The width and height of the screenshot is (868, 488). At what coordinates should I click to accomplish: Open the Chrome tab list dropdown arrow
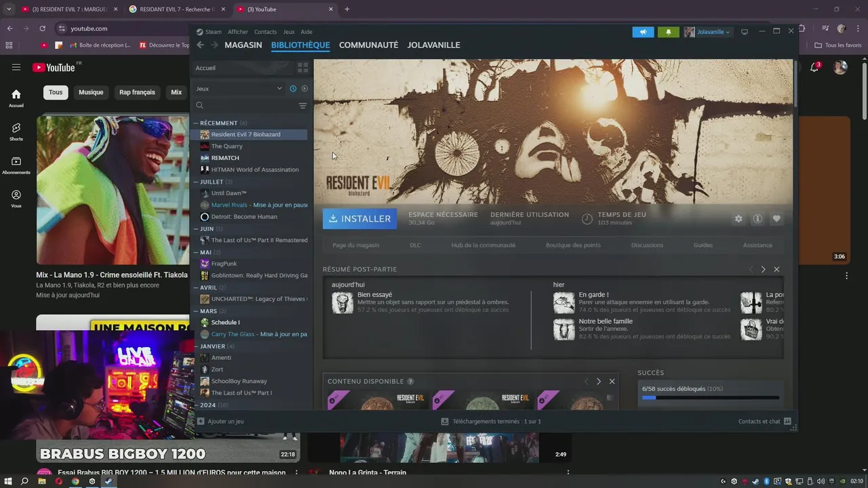coord(9,9)
